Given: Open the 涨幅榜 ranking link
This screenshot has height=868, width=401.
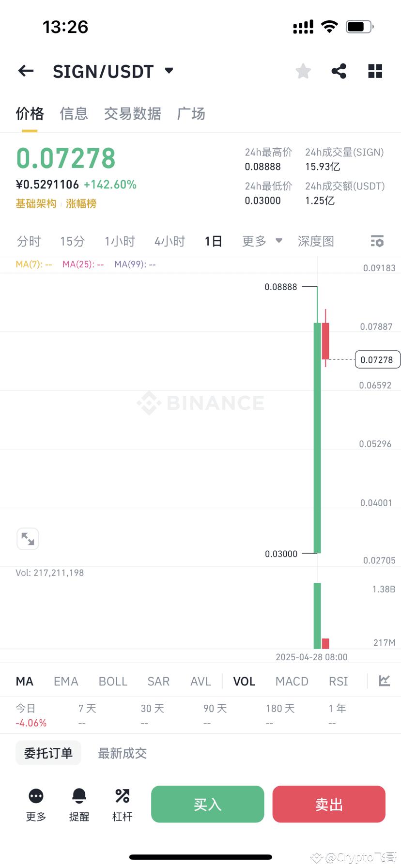Looking at the screenshot, I should point(80,203).
